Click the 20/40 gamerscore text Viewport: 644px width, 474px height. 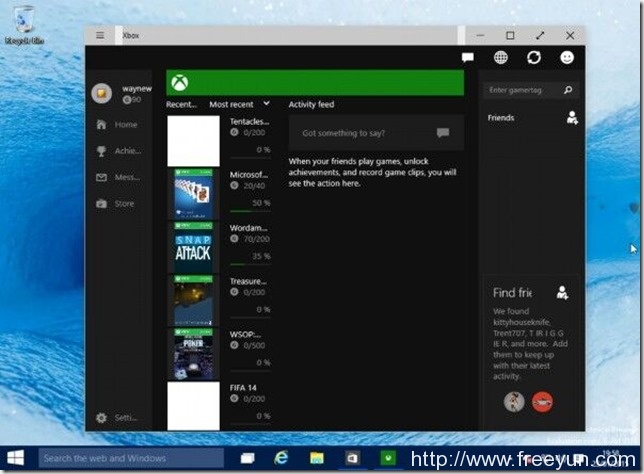click(x=254, y=186)
